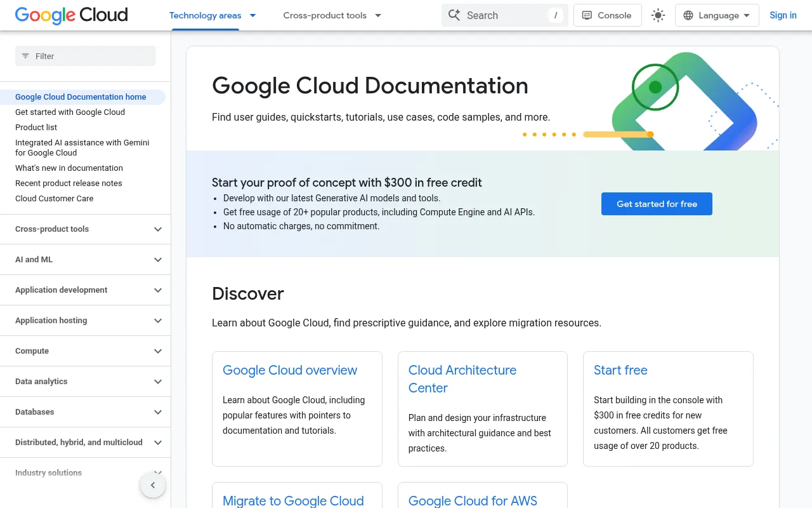812x508 pixels.
Task: Open the Technology areas dropdown arrow
Action: (252, 15)
